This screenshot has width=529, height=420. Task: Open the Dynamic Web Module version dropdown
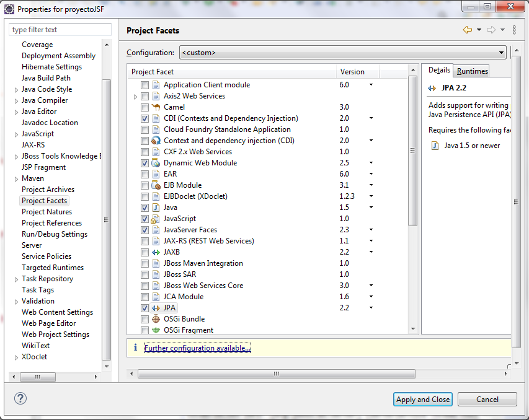[x=371, y=163]
